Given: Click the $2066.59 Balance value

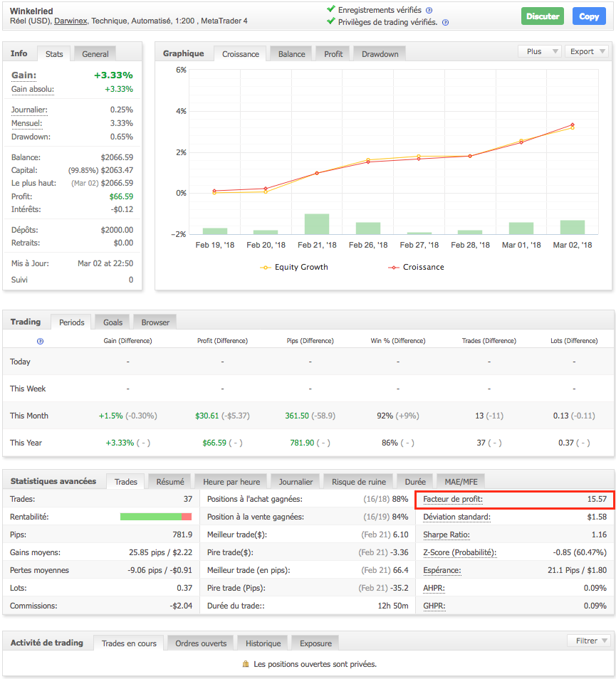Looking at the screenshot, I should point(117,157).
